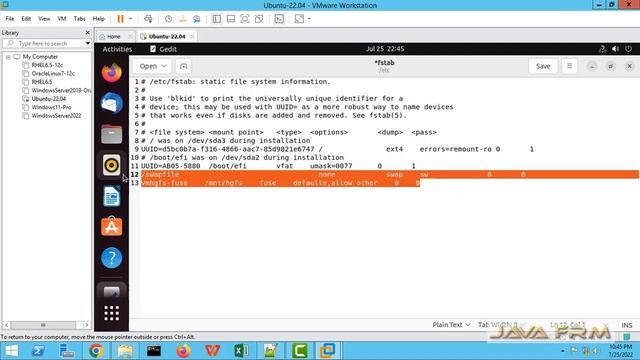The image size is (640, 360).
Task: Open Excel from the Windows taskbar
Action: pos(241,351)
